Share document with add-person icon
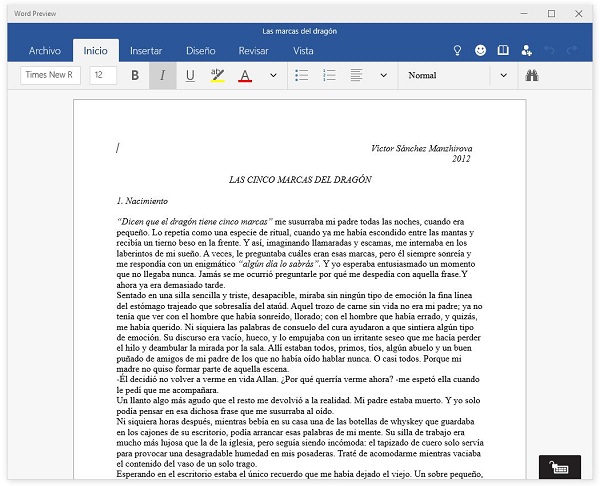The width and height of the screenshot is (600, 486). click(526, 50)
